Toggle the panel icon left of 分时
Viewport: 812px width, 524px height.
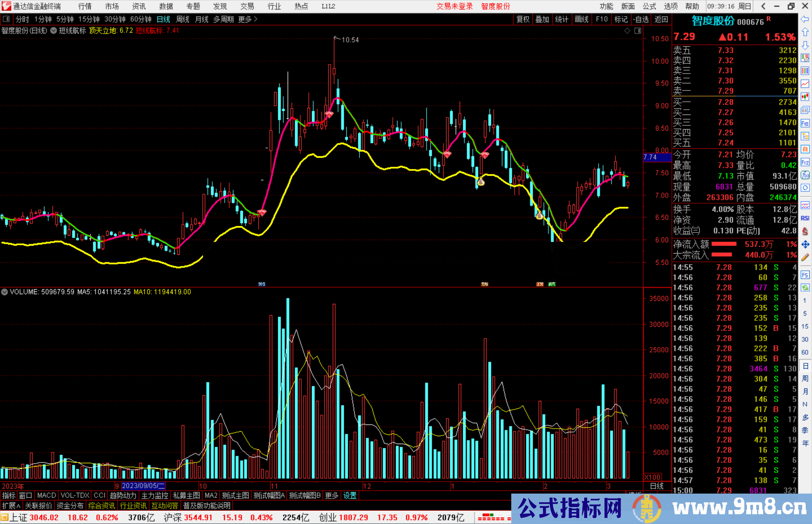[6, 19]
